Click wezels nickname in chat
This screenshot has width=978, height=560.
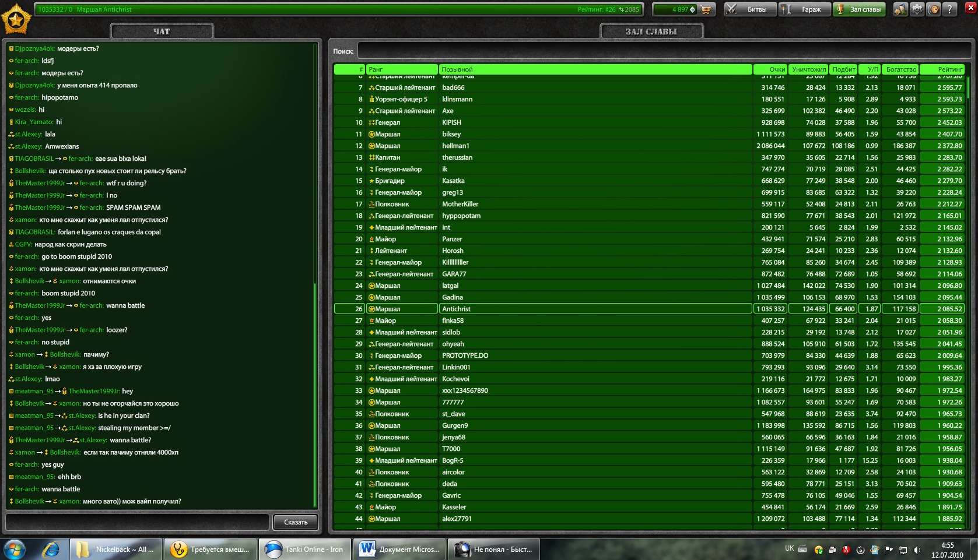pyautogui.click(x=25, y=110)
